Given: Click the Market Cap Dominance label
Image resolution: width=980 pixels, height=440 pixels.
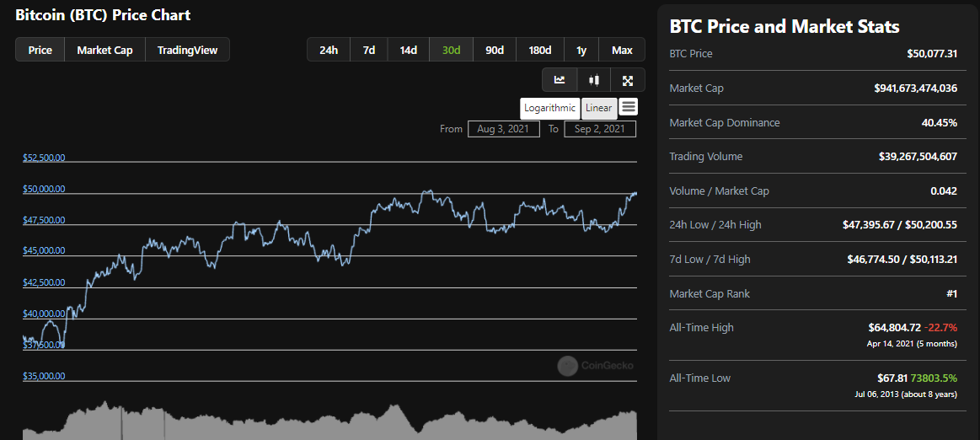Looking at the screenshot, I should pyautogui.click(x=725, y=122).
